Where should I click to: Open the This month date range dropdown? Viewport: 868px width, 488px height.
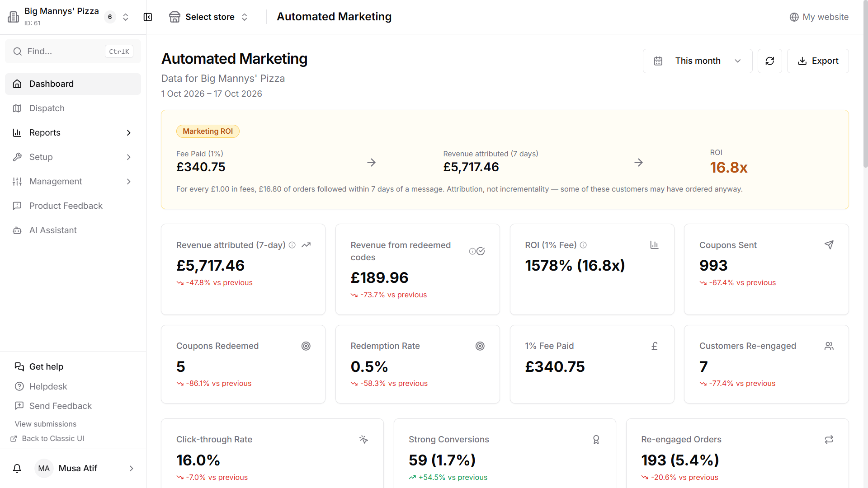click(698, 61)
